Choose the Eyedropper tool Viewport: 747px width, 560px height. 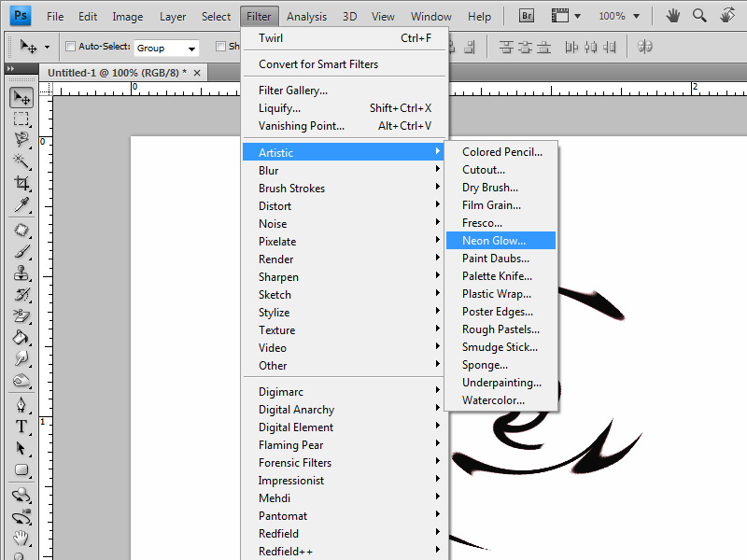21,205
